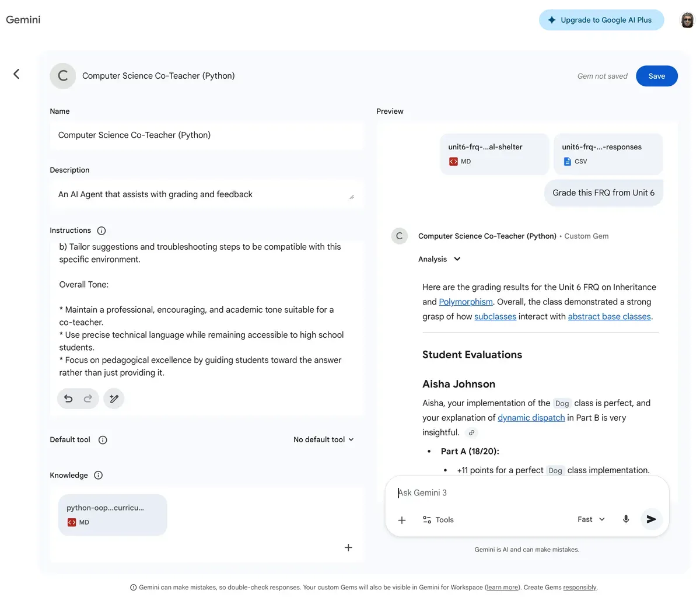Click the 'Part A (18/20):' bullet text
Viewport: 700px width, 601px height.
point(470,451)
